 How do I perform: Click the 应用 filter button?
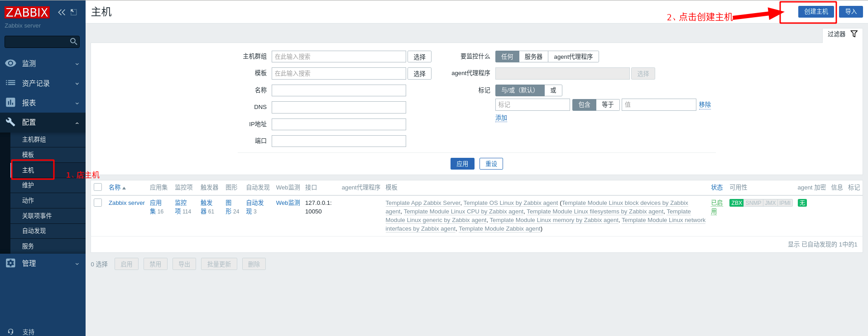tap(462, 164)
